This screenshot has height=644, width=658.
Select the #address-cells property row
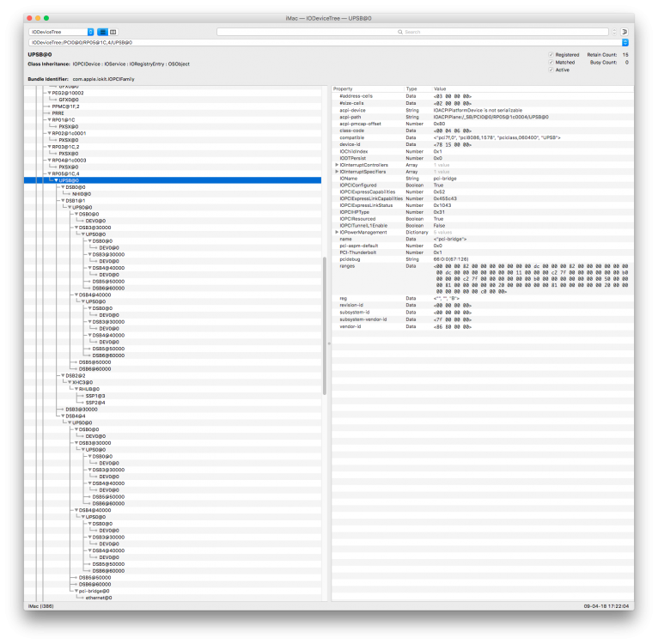(x=483, y=96)
